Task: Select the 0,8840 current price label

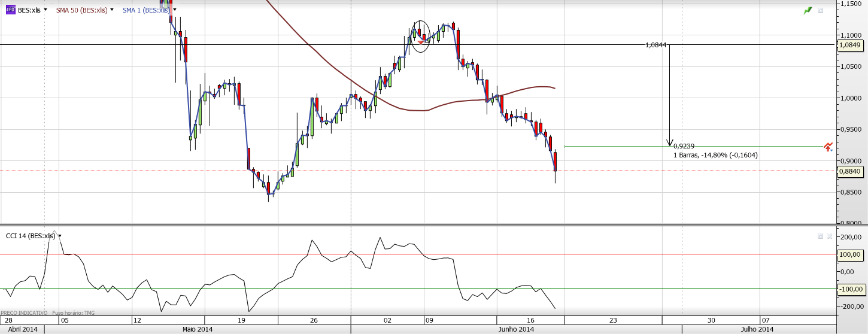Action: point(850,171)
